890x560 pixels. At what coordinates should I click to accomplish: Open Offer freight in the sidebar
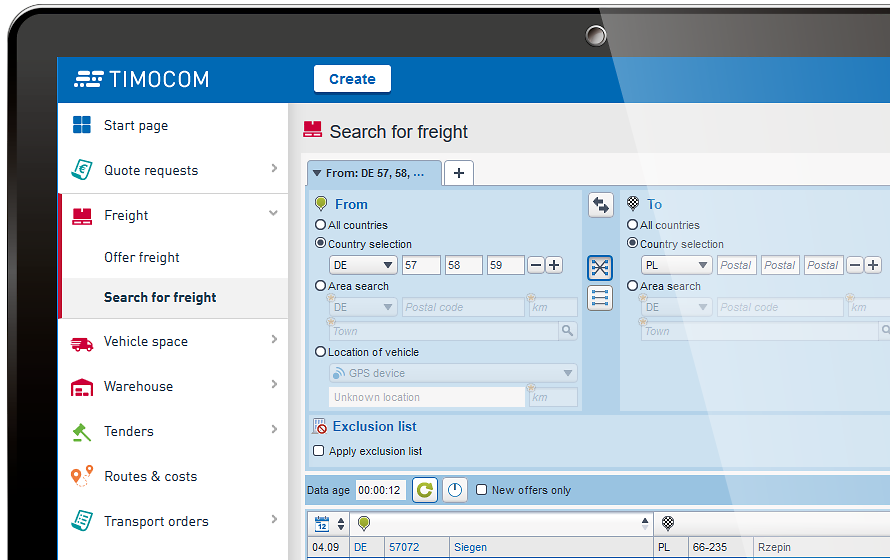tap(142, 257)
